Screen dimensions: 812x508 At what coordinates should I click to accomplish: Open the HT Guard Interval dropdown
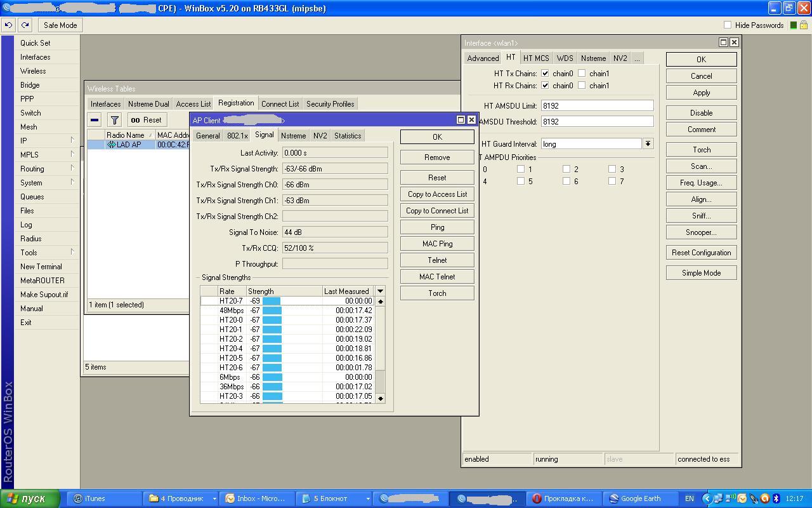click(648, 144)
